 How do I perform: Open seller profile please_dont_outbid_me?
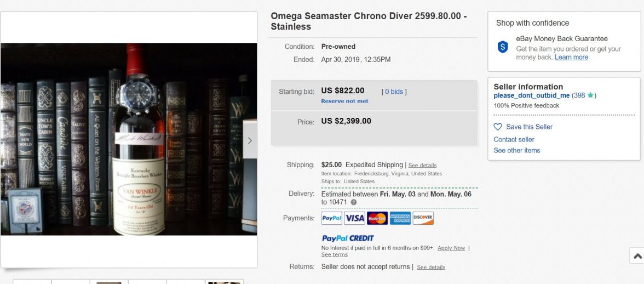(x=531, y=95)
